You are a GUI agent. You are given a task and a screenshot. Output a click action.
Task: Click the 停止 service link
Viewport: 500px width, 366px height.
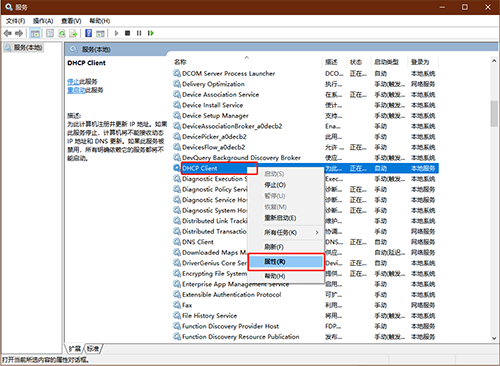pos(73,82)
